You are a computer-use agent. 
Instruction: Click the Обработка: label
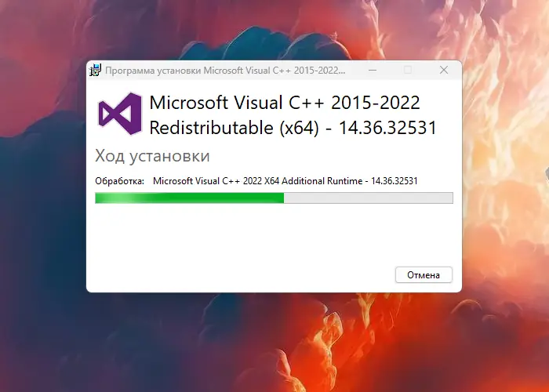point(120,181)
